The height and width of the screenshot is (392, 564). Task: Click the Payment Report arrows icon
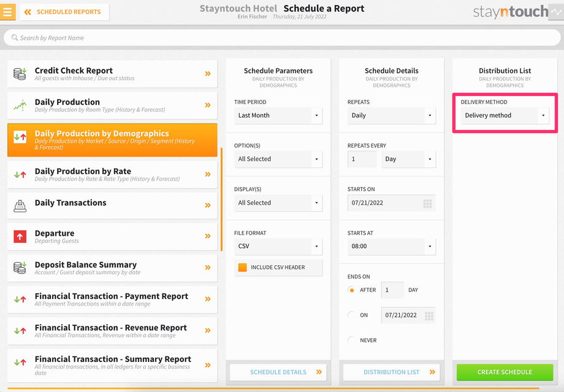point(20,300)
